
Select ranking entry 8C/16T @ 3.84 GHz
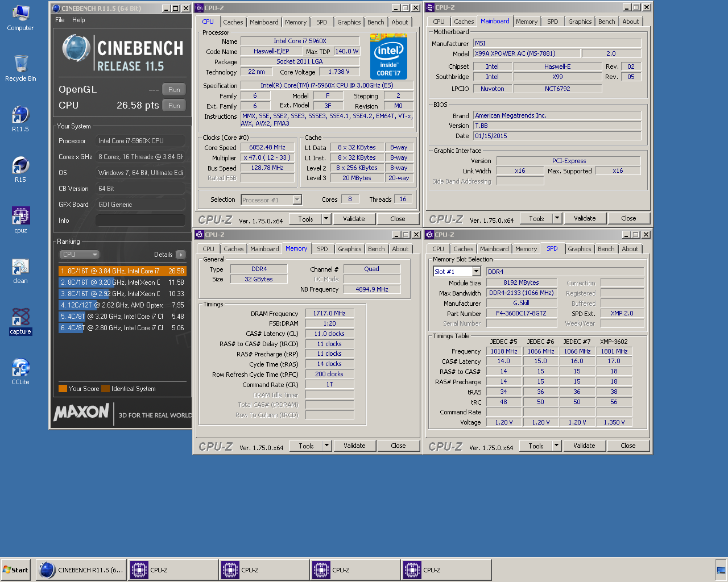click(122, 271)
